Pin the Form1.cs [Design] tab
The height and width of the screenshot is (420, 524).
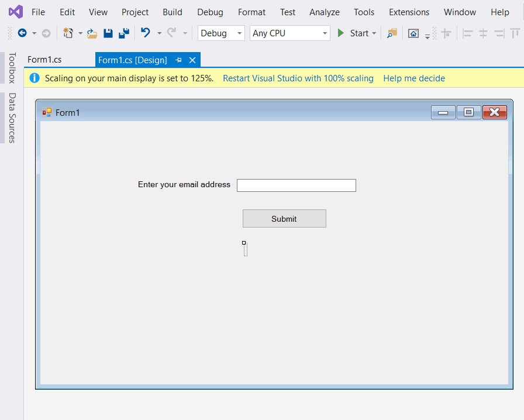179,60
